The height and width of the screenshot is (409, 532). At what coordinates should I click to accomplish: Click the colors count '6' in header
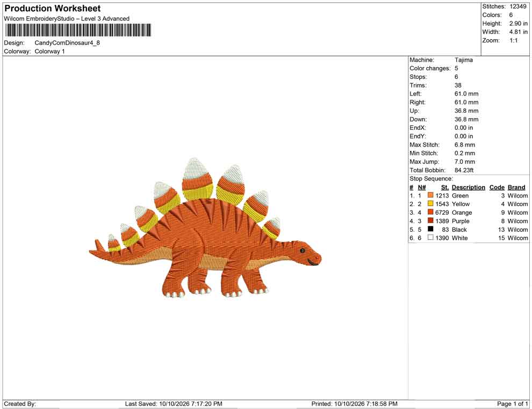[x=511, y=15]
